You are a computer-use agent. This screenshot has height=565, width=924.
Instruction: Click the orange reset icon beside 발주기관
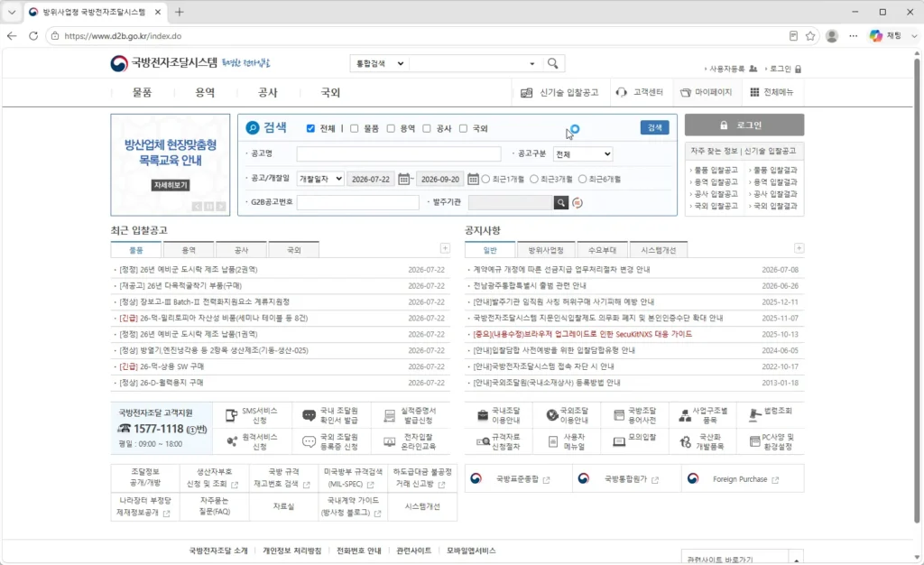coord(577,203)
